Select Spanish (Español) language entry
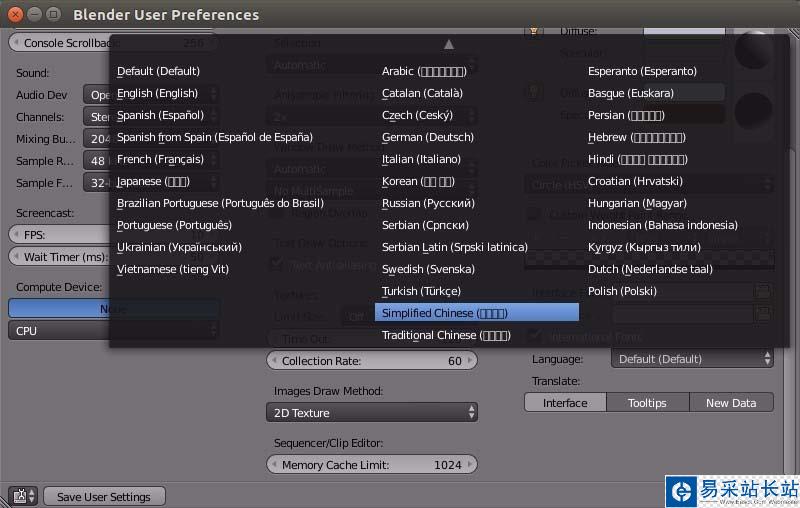Screen dimensions: 800x508 click(160, 115)
